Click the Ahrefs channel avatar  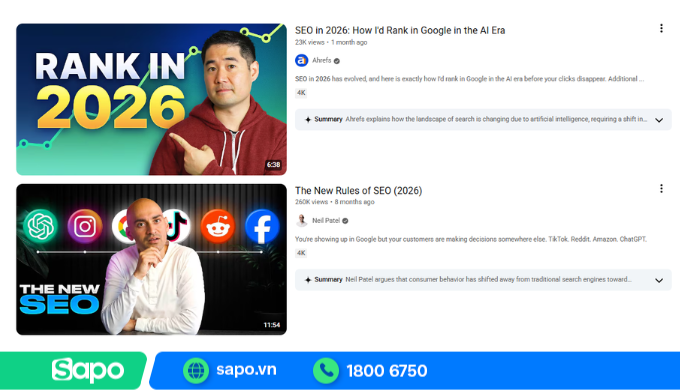tap(301, 60)
